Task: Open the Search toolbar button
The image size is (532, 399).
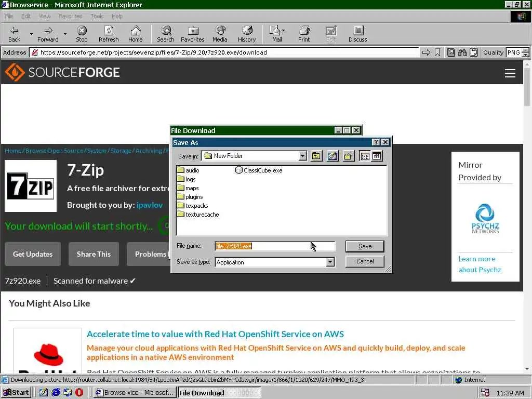Action: 166,34
